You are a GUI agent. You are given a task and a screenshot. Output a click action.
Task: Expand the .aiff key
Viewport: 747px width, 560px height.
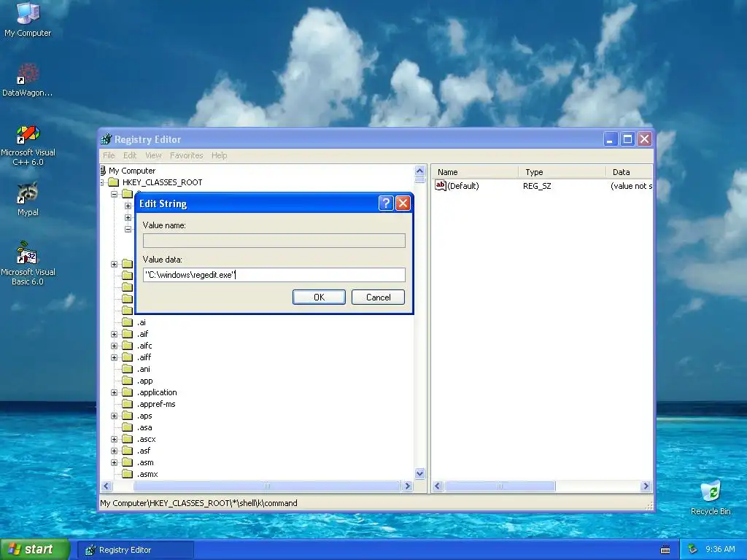(115, 357)
